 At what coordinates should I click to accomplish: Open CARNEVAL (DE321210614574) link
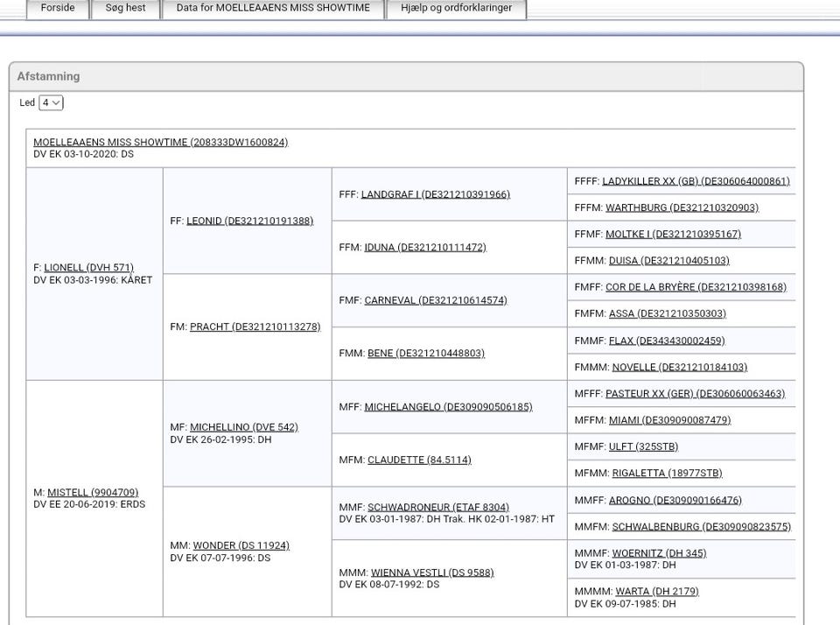[x=436, y=300]
